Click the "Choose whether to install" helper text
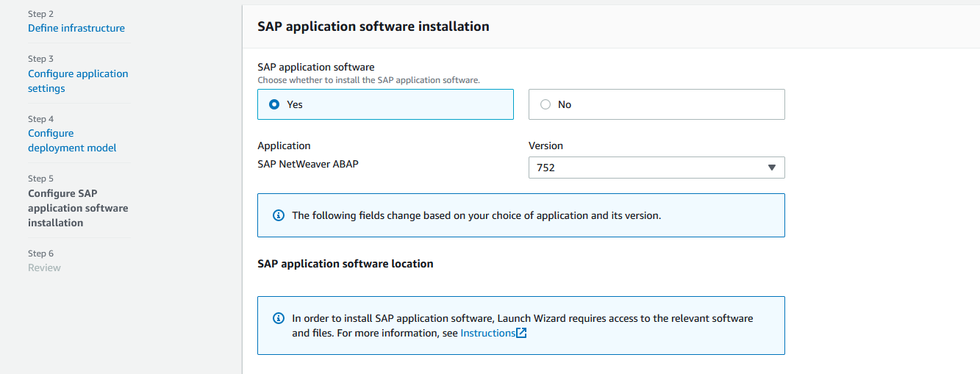Screen dimensions: 980x374 [x=368, y=80]
